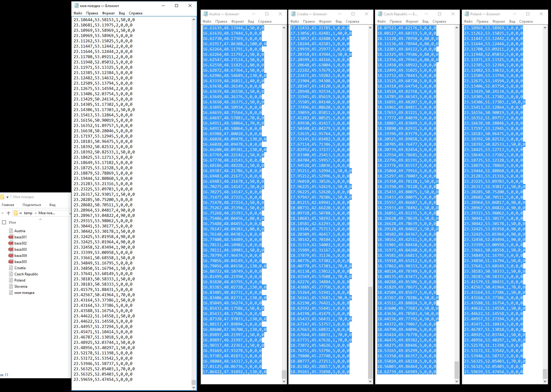
Task: Click the Slovenia text file icon
Action: tap(11, 287)
